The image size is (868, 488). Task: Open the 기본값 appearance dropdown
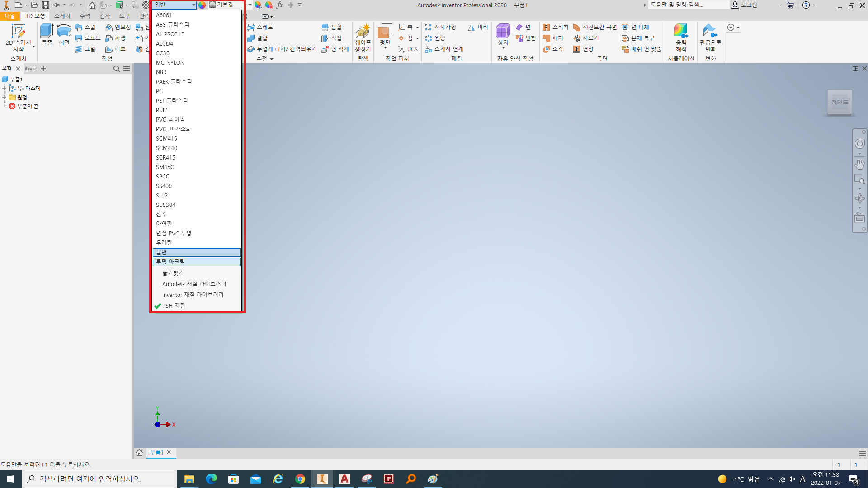coord(249,5)
